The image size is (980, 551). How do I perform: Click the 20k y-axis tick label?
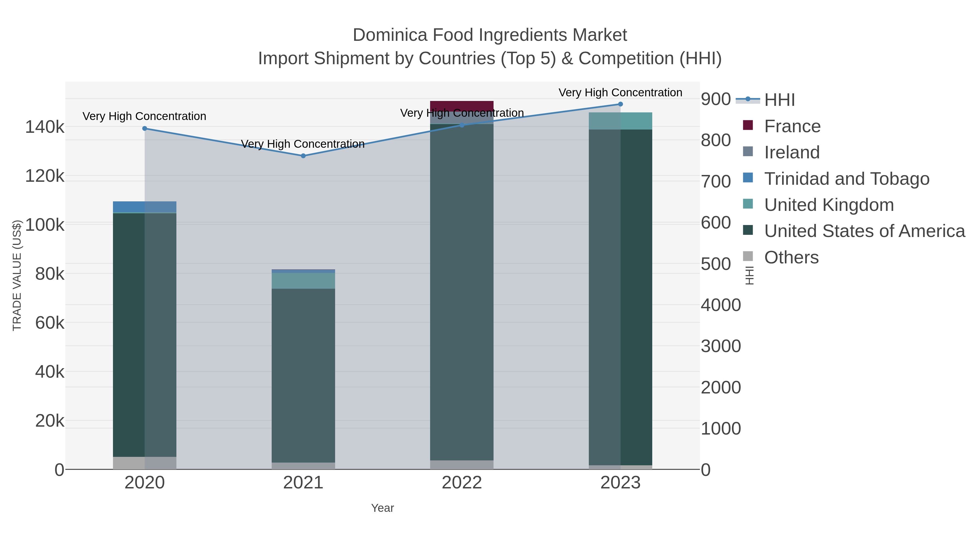(x=50, y=421)
